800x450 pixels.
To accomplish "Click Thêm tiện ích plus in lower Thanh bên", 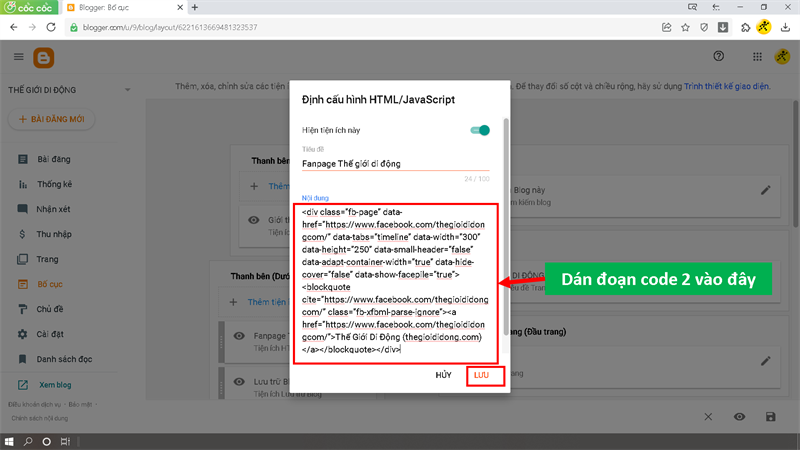I will pyautogui.click(x=233, y=302).
